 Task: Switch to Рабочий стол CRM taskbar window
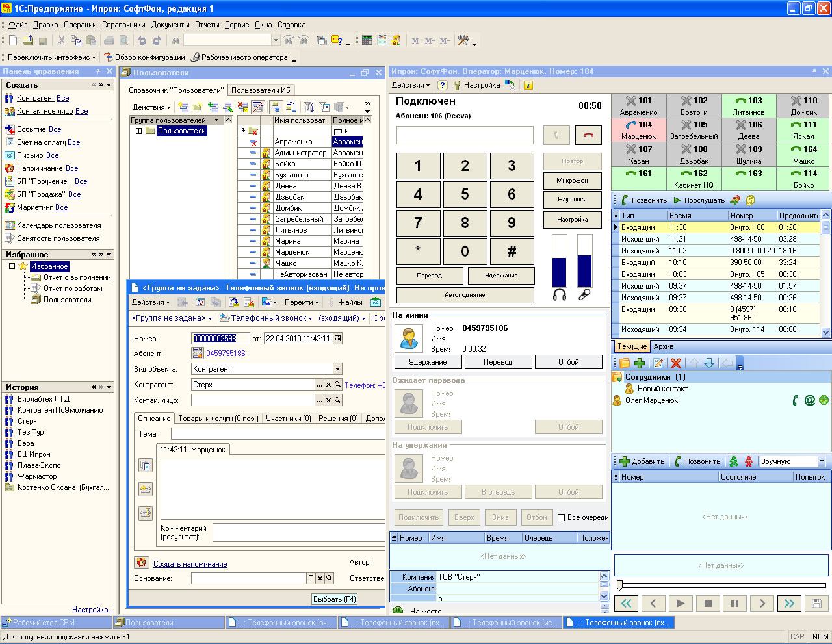pos(56,623)
